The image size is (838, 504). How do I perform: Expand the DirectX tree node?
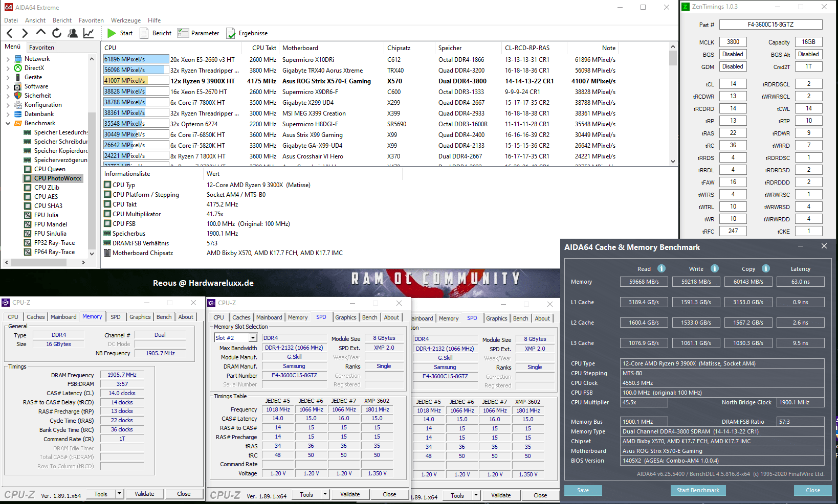pyautogui.click(x=8, y=68)
